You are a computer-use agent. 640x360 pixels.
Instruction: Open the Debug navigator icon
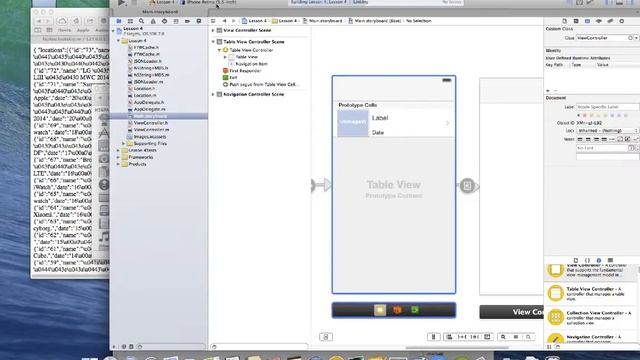[176, 21]
